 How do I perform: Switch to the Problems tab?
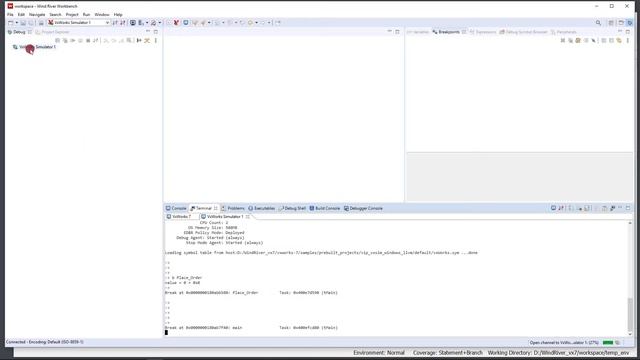pos(233,208)
